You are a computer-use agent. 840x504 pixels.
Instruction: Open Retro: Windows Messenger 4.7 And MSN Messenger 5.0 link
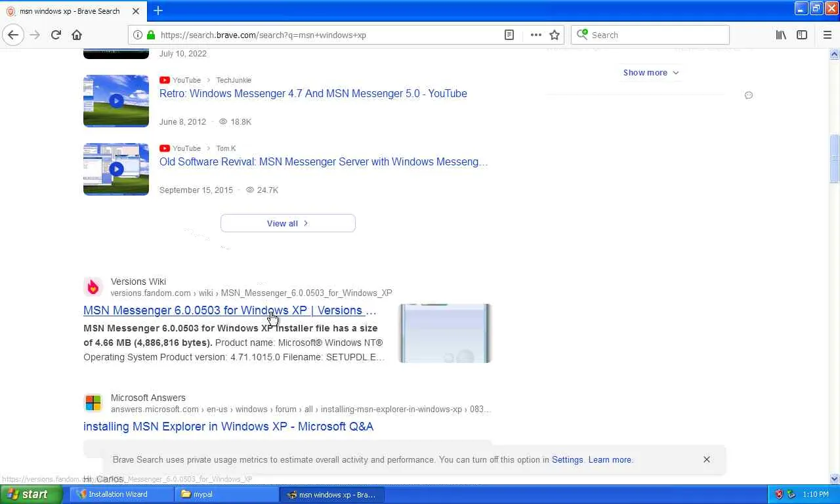pos(313,93)
